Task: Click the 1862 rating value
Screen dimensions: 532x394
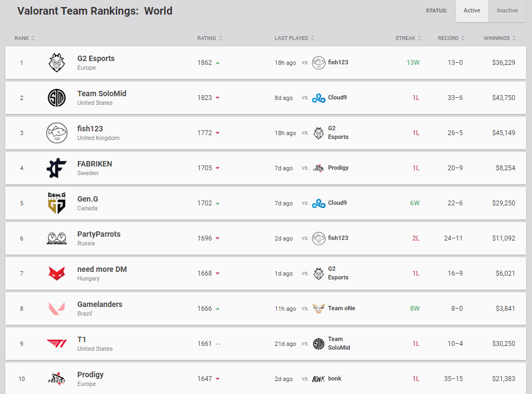Action: (x=204, y=63)
